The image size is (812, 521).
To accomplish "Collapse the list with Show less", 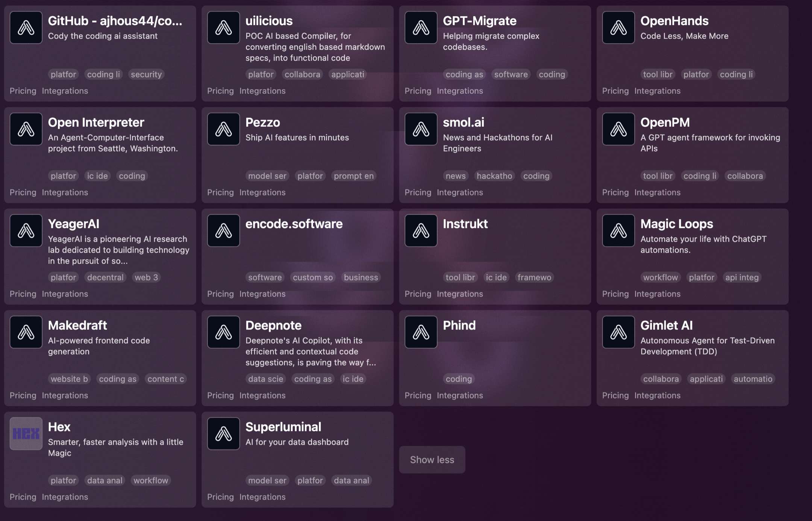I will (x=432, y=460).
